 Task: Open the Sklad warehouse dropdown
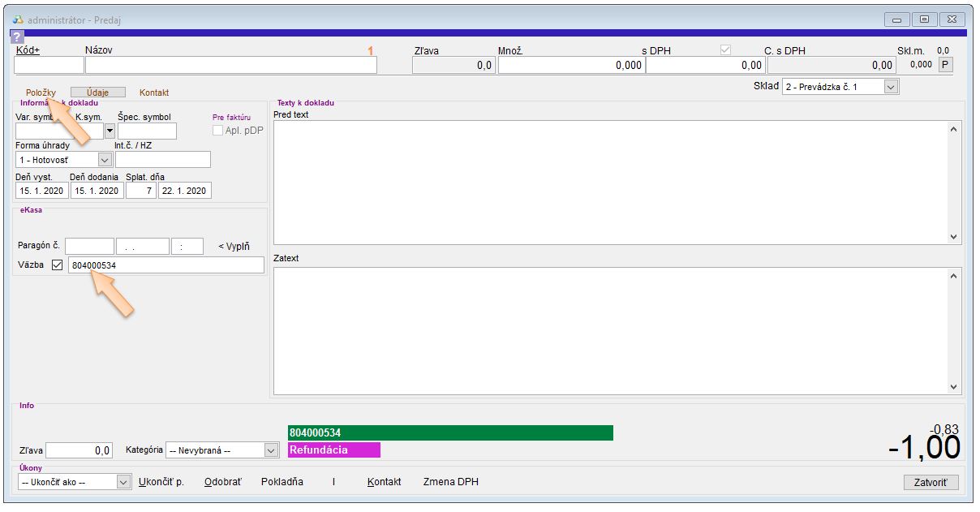point(891,87)
